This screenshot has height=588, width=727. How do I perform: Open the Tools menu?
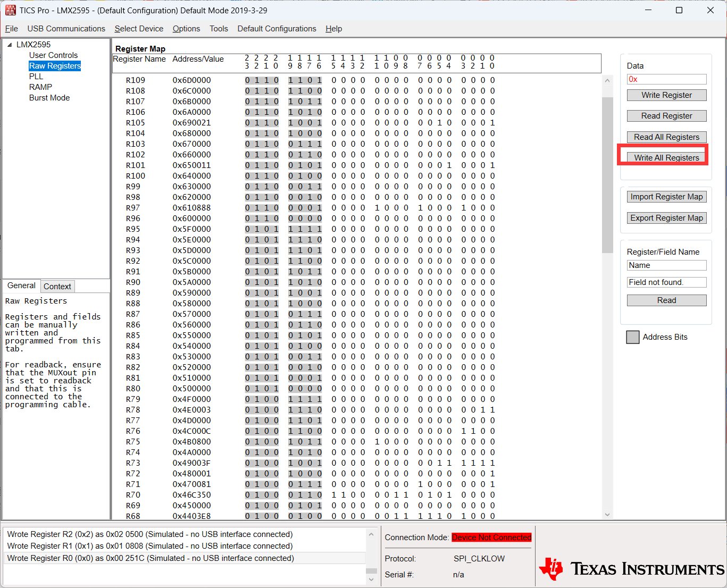click(219, 29)
